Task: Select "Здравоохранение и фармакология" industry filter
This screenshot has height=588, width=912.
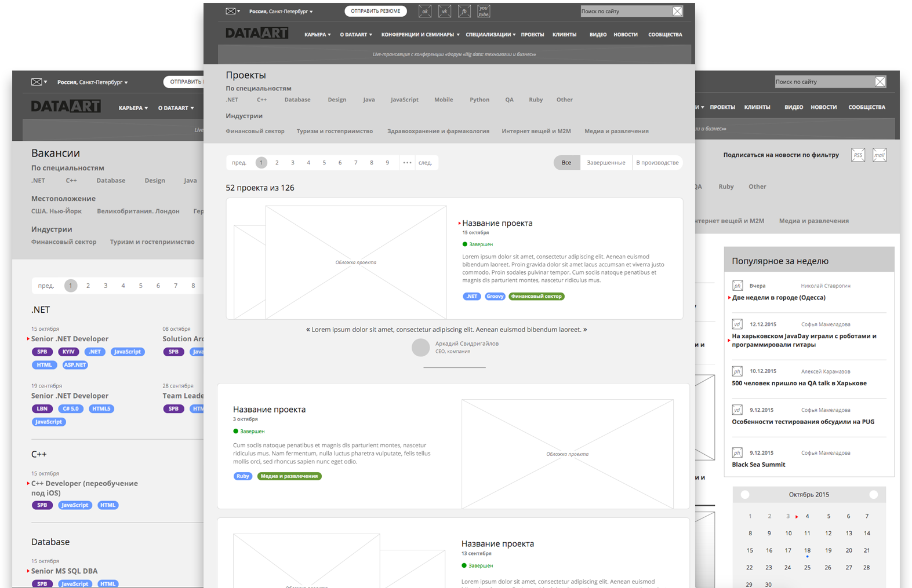Action: tap(438, 132)
